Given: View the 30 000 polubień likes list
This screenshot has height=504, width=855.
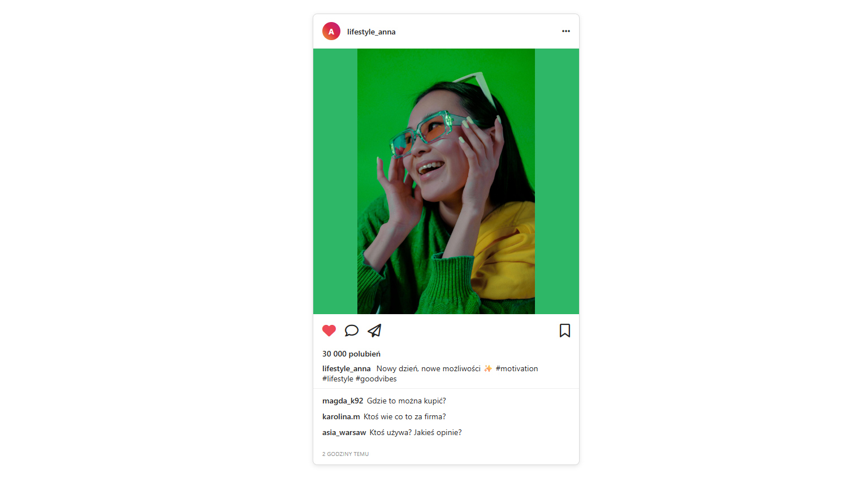Looking at the screenshot, I should pyautogui.click(x=351, y=354).
